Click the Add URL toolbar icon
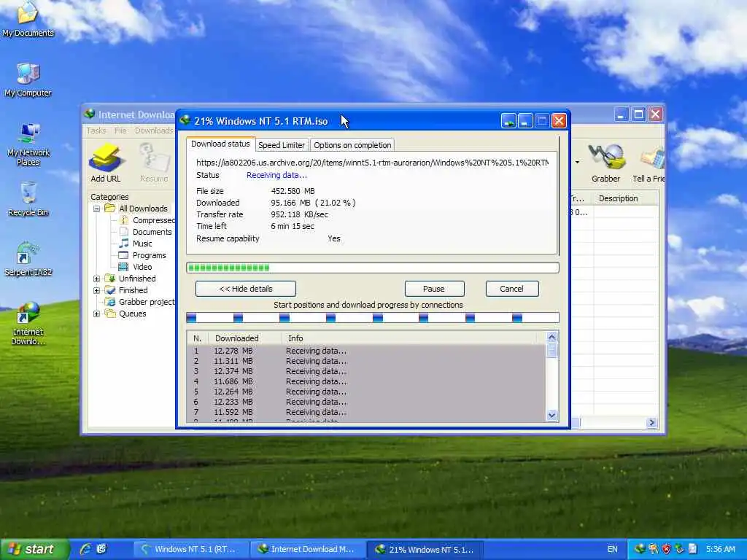The height and width of the screenshot is (560, 747). pos(105,163)
